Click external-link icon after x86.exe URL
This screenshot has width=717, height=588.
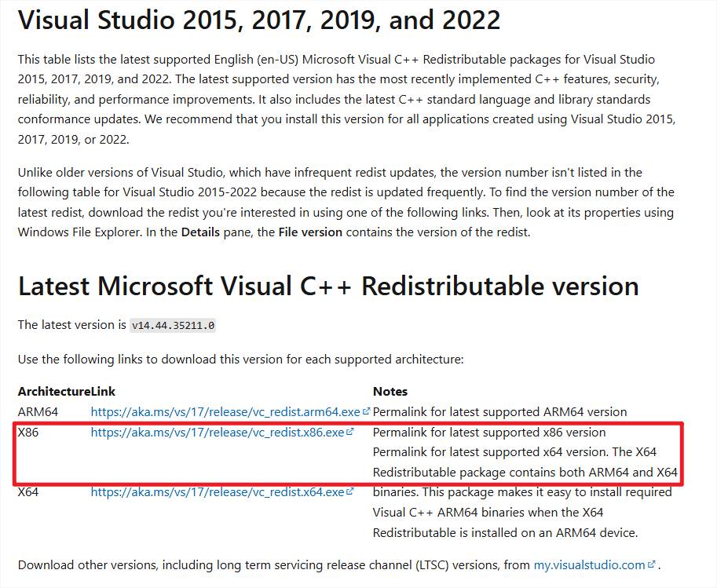[350, 431]
